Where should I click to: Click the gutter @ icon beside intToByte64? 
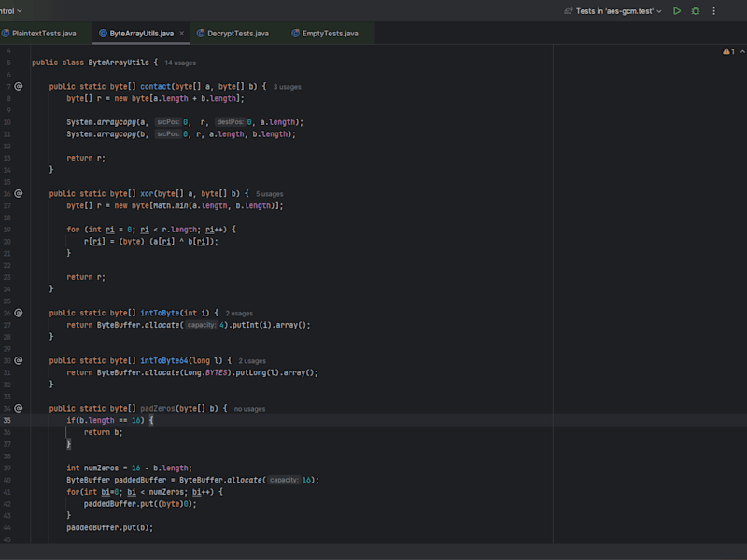click(x=18, y=360)
